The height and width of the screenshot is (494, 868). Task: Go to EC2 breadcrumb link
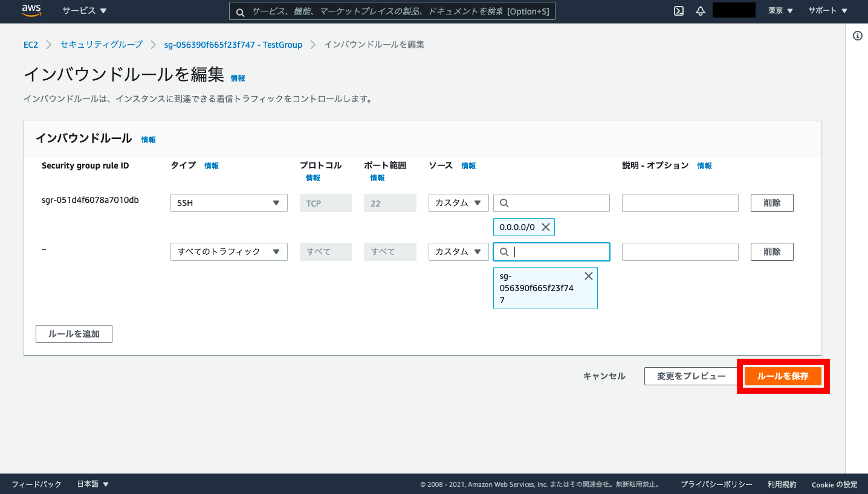(x=31, y=45)
